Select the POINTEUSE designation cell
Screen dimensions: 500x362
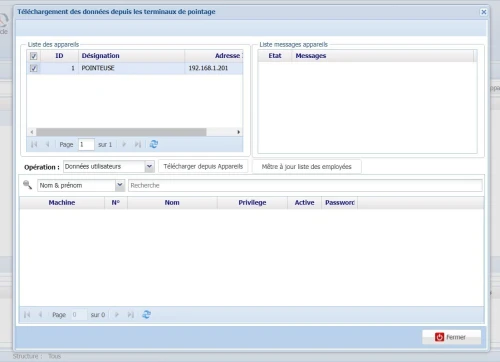click(131, 68)
